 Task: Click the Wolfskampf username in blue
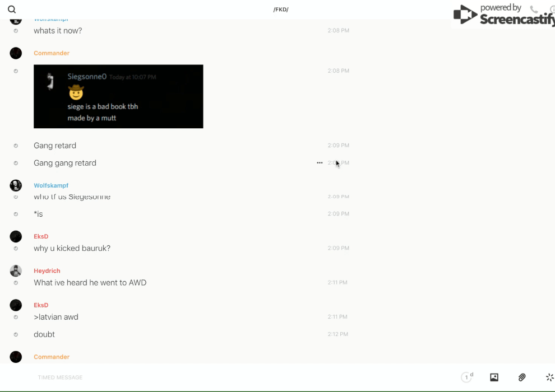click(x=51, y=185)
